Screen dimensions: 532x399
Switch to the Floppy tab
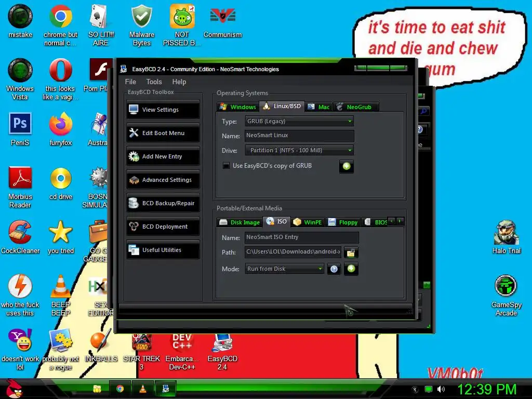[x=343, y=222]
